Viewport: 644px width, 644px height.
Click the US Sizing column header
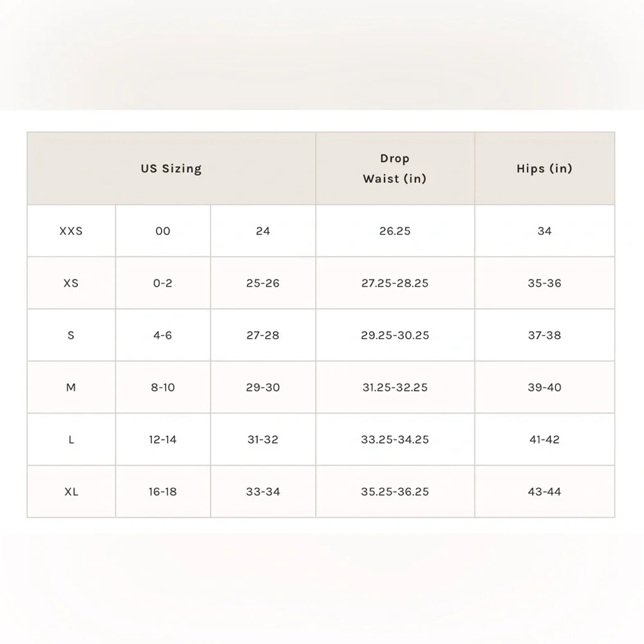pos(171,168)
